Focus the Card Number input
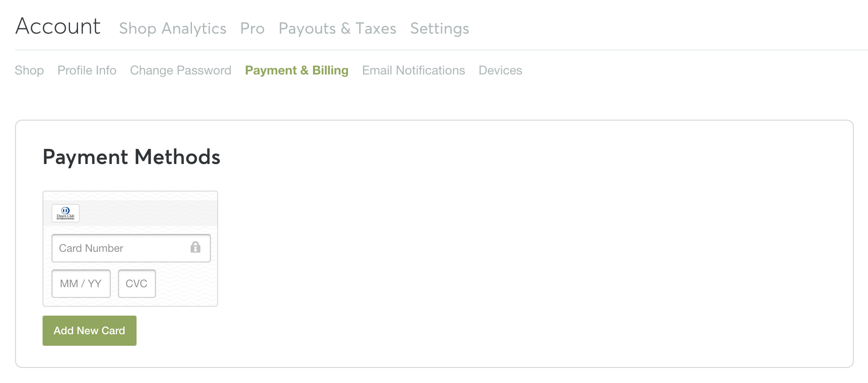The height and width of the screenshot is (383, 868). click(x=120, y=248)
